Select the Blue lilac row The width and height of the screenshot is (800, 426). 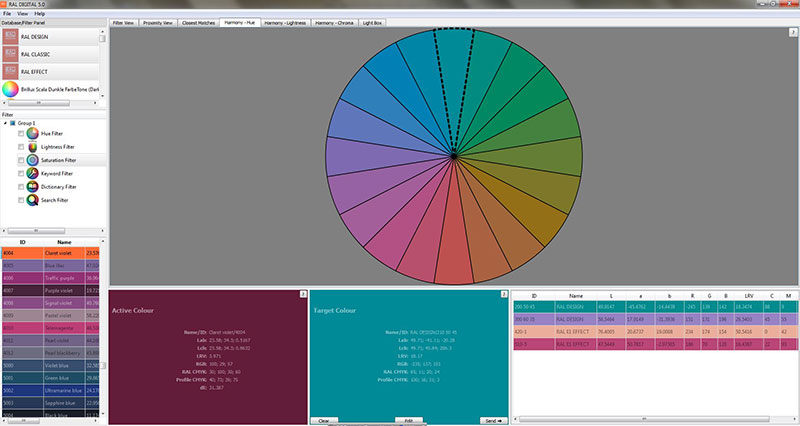(x=51, y=266)
